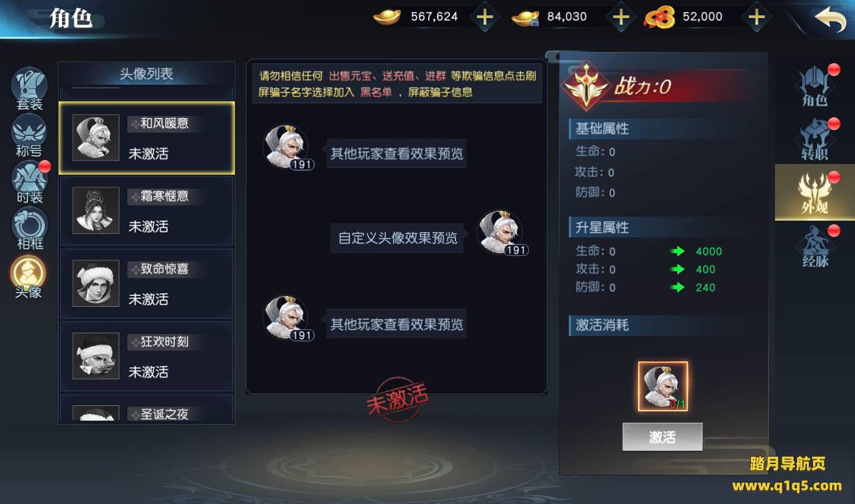This screenshot has width=855, height=504.
Task: Choose the 致命惊喜 avatar entry
Action: (147, 283)
